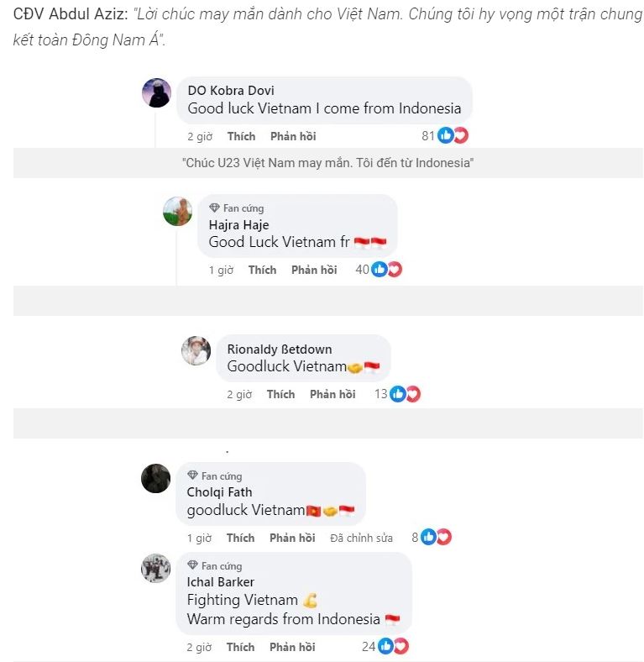644x662 pixels.
Task: Click the like reaction on Kobra Dovi's comment
Action: tap(445, 135)
